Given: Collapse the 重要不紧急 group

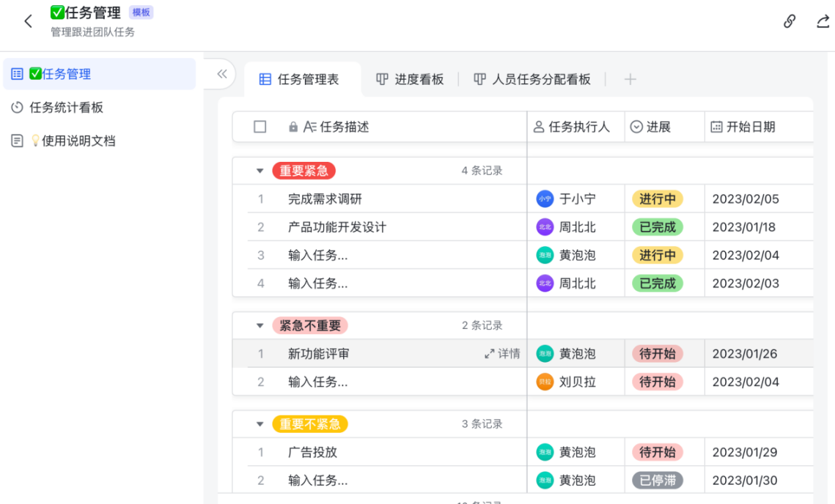Looking at the screenshot, I should [x=260, y=424].
